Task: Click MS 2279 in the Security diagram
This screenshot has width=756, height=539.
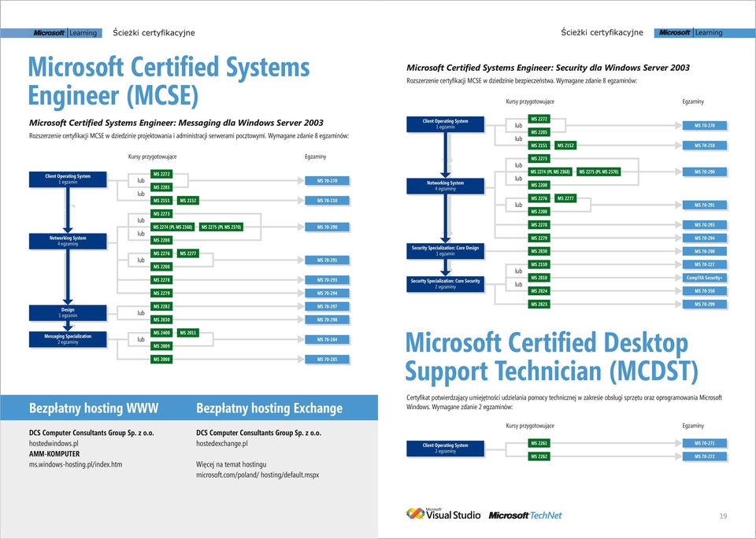Action: [x=539, y=238]
